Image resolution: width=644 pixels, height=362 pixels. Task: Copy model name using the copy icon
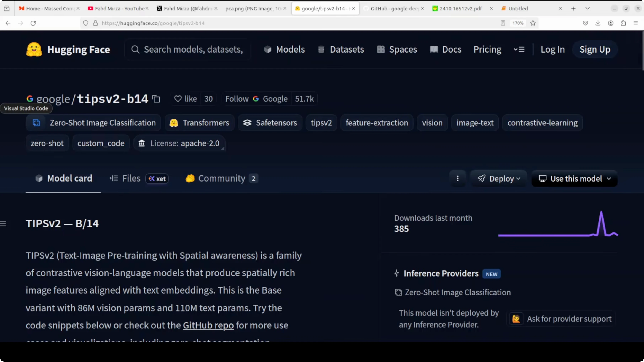click(156, 99)
